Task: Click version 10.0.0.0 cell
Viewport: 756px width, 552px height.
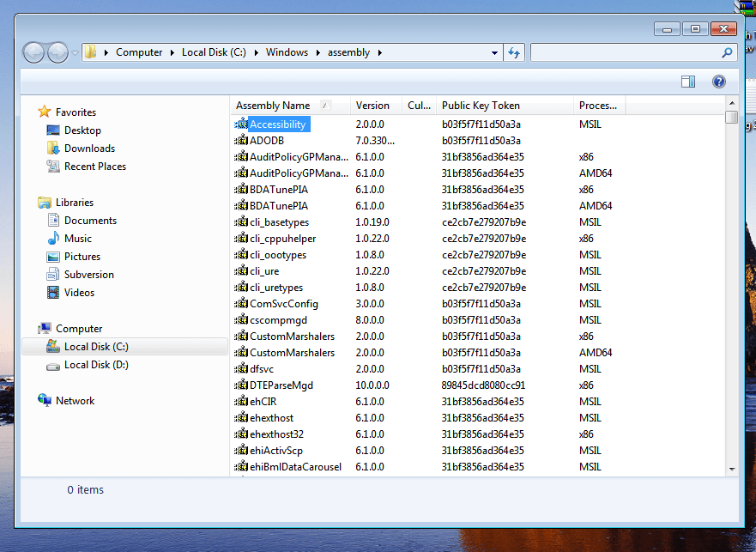Action: [372, 385]
